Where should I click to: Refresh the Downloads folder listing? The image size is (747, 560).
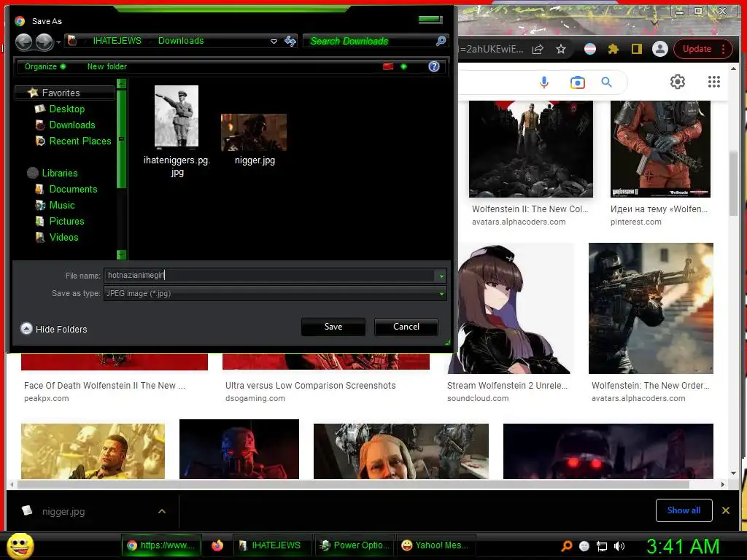(x=290, y=41)
